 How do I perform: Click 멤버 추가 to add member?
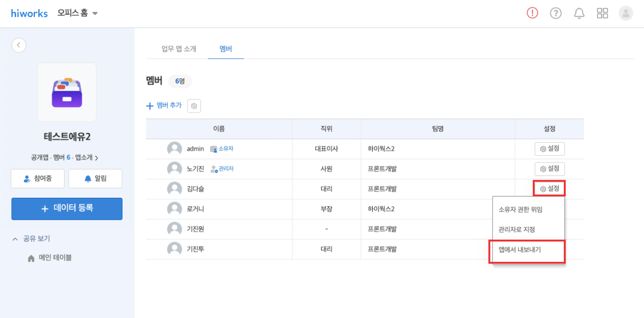[164, 105]
